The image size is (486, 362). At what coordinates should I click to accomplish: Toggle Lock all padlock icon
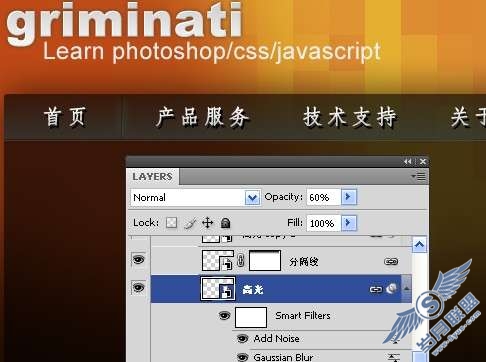point(225,223)
